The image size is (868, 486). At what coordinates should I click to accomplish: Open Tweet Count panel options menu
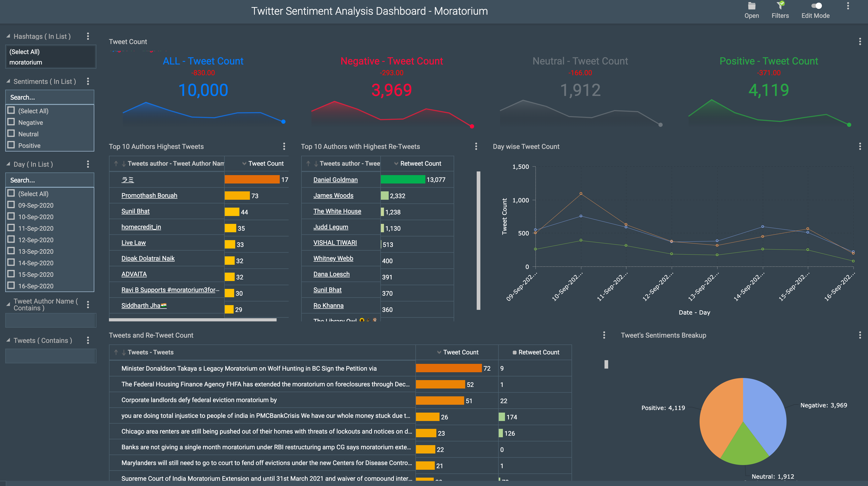860,41
